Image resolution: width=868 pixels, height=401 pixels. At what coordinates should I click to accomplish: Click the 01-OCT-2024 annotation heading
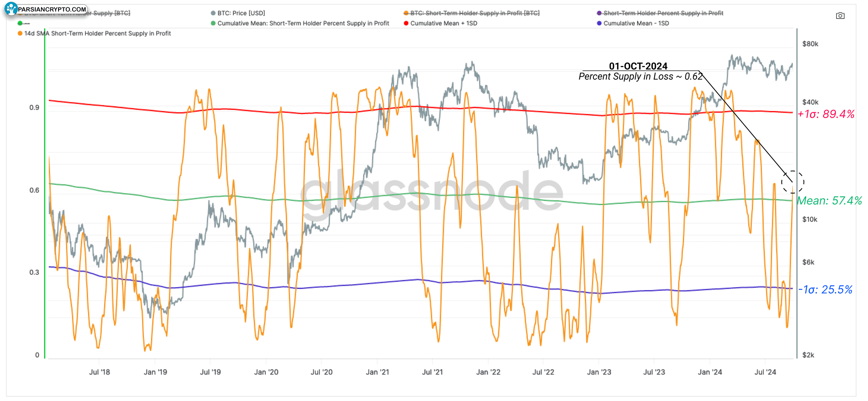click(x=638, y=66)
